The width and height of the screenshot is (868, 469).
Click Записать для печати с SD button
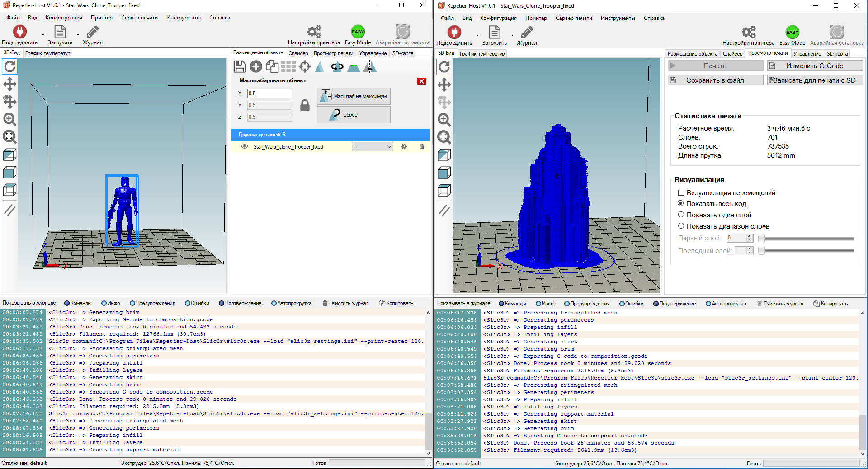(x=815, y=80)
